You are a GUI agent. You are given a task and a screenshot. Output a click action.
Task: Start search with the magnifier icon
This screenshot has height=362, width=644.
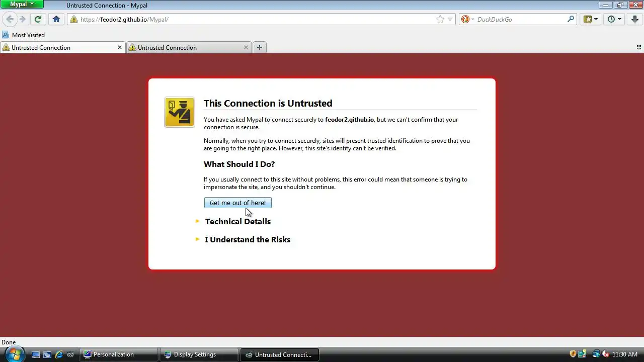571,19
